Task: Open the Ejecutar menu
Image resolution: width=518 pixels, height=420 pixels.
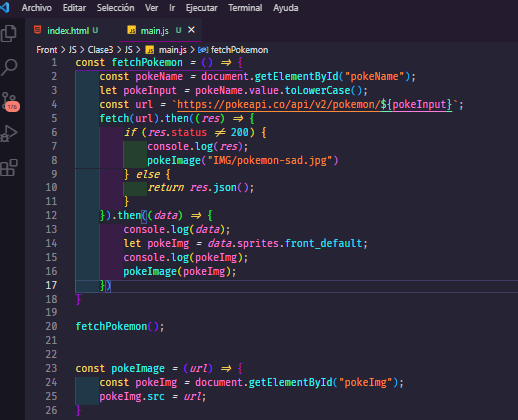Action: 202,8
